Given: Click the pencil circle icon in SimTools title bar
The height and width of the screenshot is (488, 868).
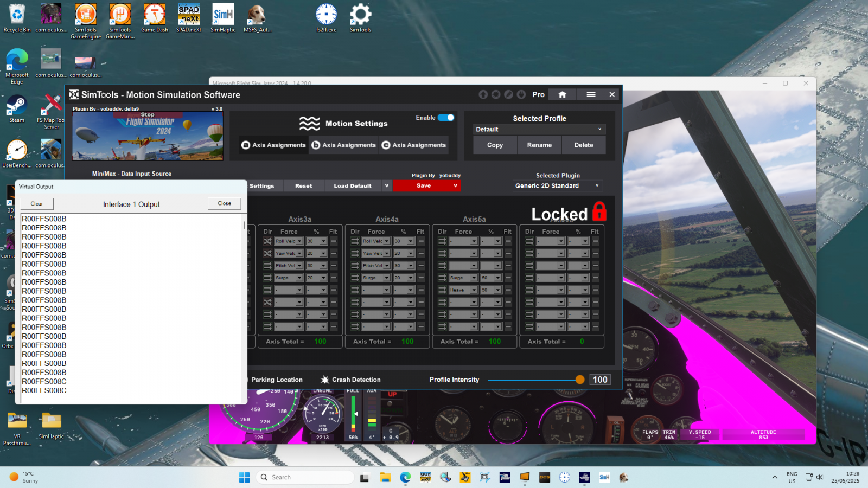Looking at the screenshot, I should click(508, 94).
